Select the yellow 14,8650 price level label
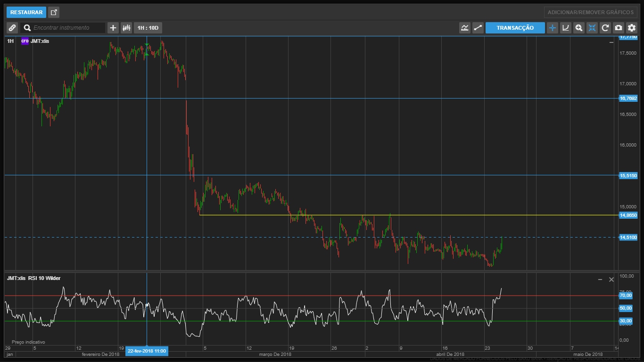 pos(628,215)
